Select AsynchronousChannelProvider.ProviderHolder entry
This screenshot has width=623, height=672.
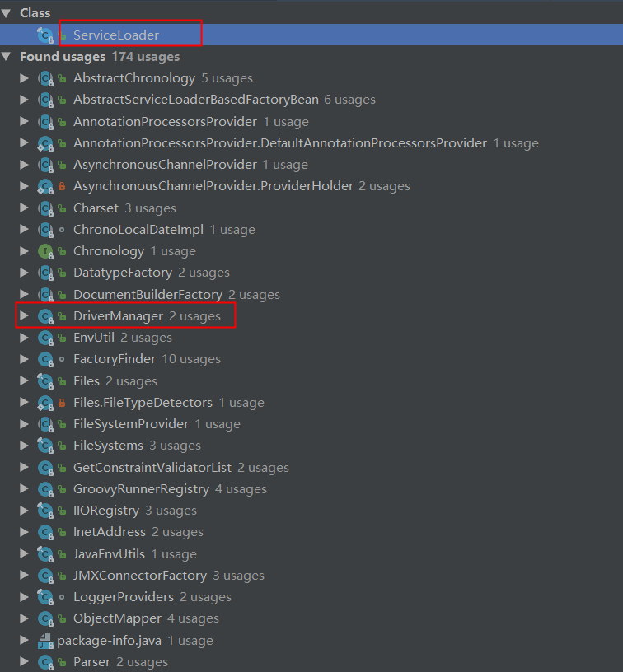[x=241, y=186]
